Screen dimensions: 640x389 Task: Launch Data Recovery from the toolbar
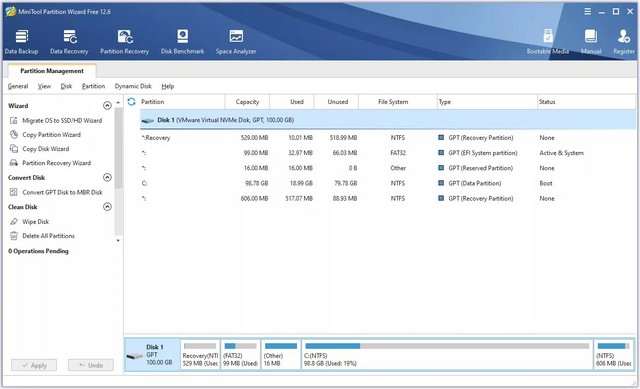click(x=69, y=42)
